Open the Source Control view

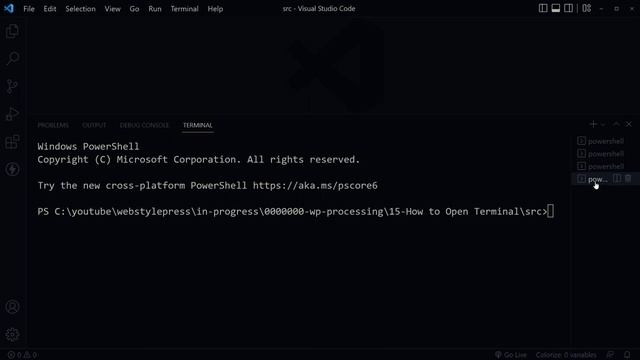tap(12, 87)
